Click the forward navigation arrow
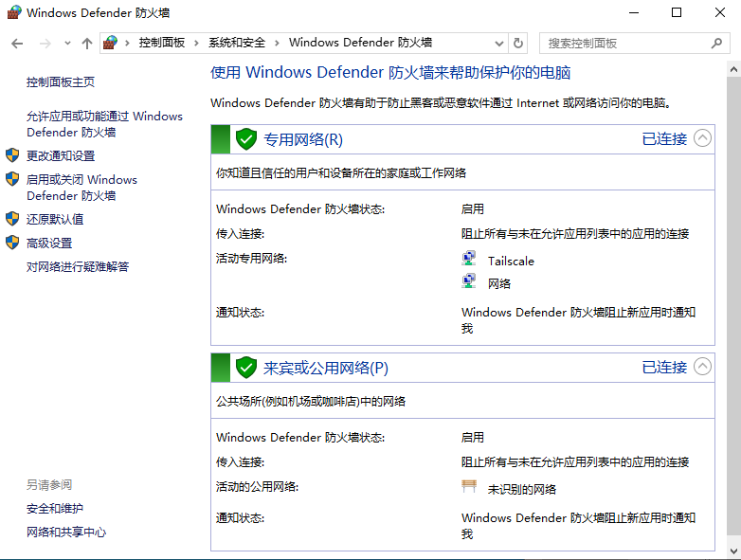The height and width of the screenshot is (560, 741). click(x=45, y=44)
